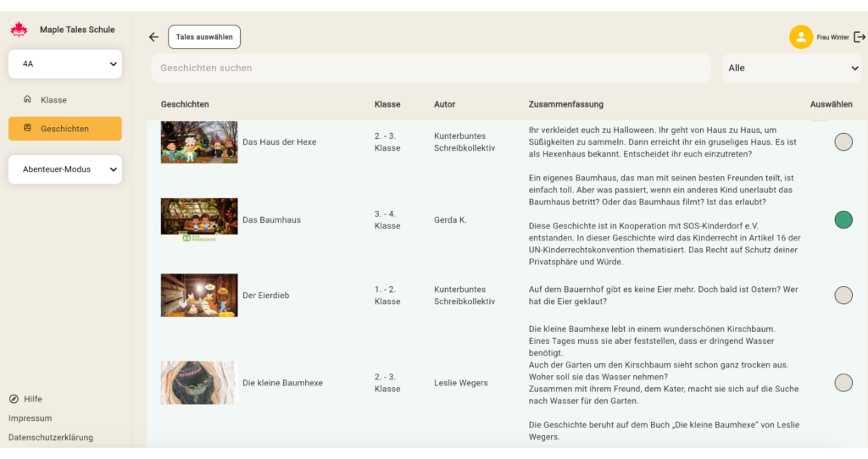
Task: Click the house icon next to Klasse
Action: click(x=27, y=100)
